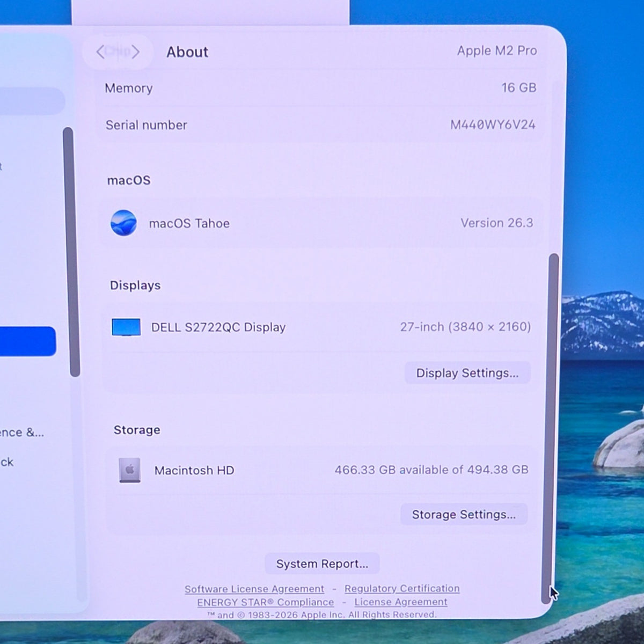Viewport: 644px width, 644px height.
Task: Click the Macintosh HD label
Action: click(x=194, y=471)
